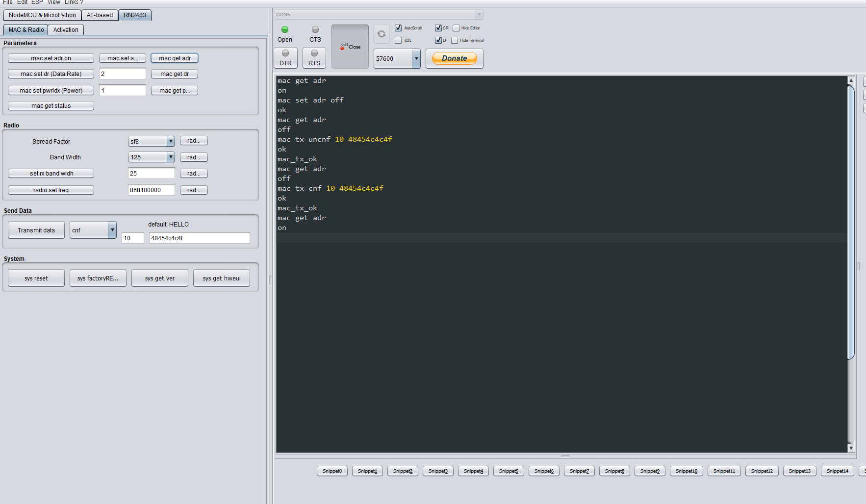Click the Snippet5 button
Viewport: 866px width, 504px height.
point(509,471)
